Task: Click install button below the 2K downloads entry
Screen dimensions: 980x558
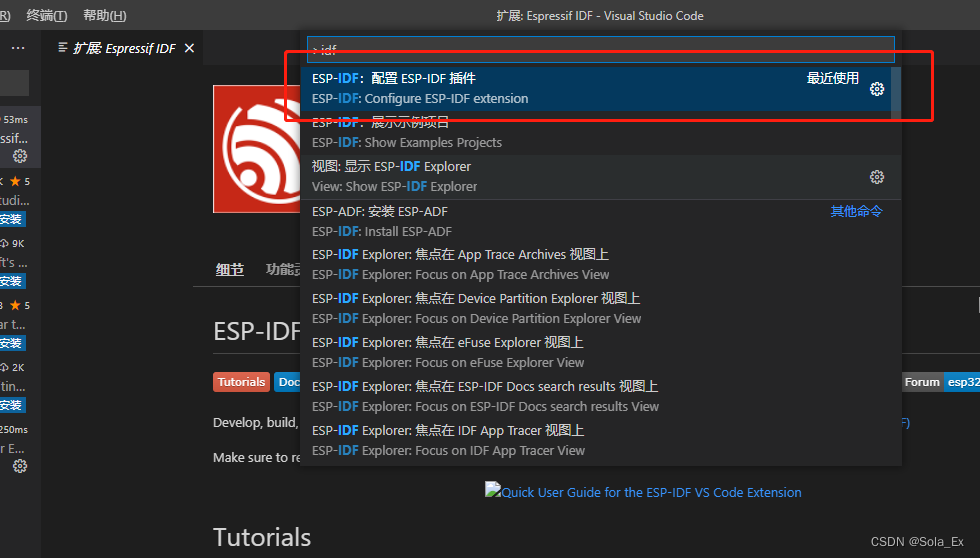Action: click(x=12, y=405)
